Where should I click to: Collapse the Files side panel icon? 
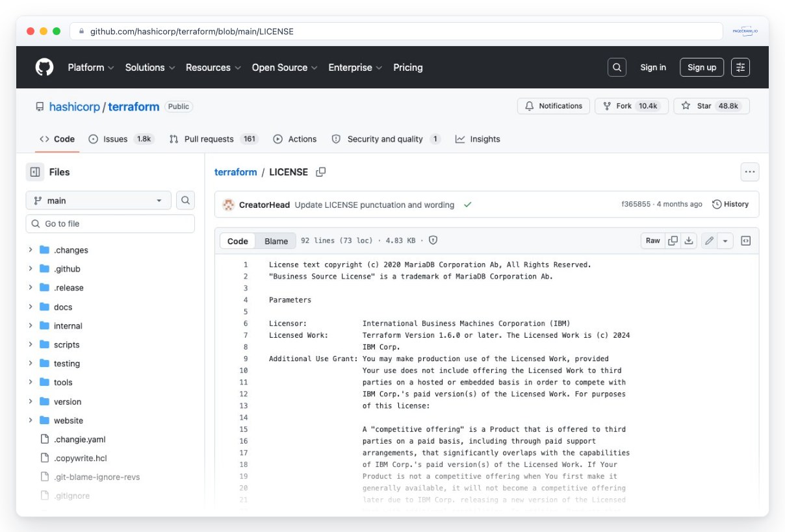tap(35, 172)
